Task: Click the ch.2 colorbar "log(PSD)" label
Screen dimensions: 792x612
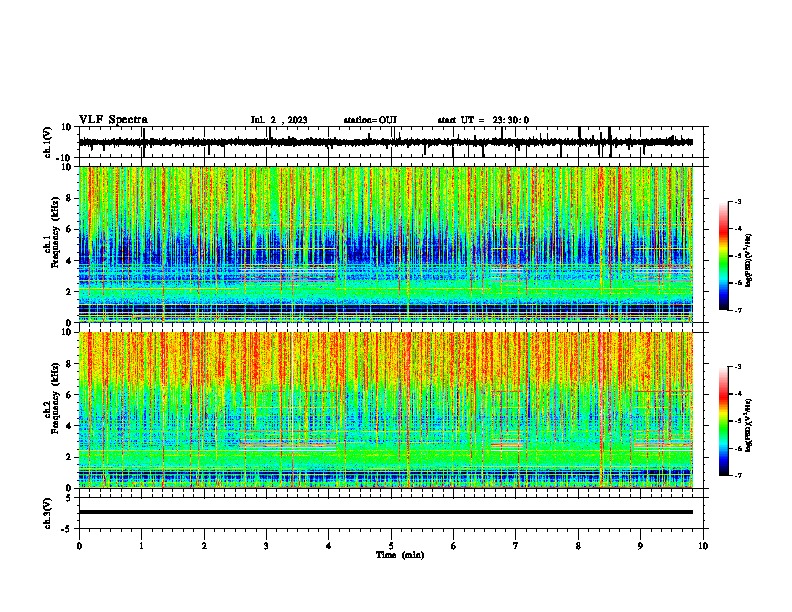Action: pos(749,426)
